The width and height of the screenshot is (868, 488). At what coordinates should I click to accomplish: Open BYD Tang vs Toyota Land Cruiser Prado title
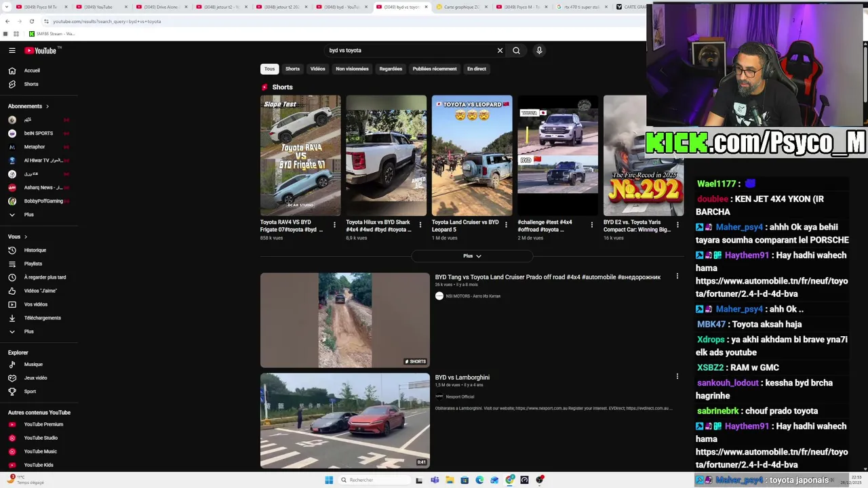[547, 277]
